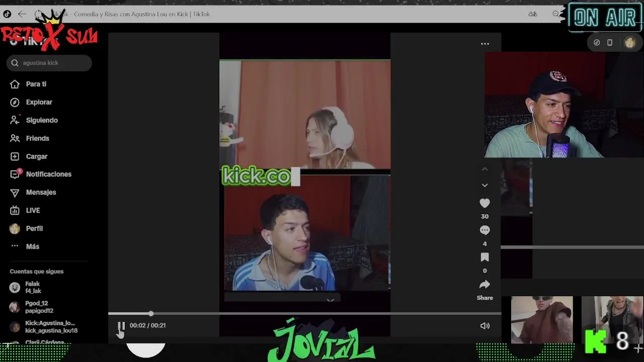Go to next video with down chevron
Image resolution: width=644 pixels, height=362 pixels.
click(x=485, y=185)
